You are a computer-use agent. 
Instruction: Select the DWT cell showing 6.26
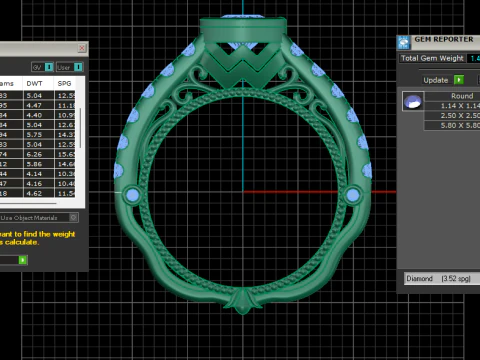tap(38, 154)
